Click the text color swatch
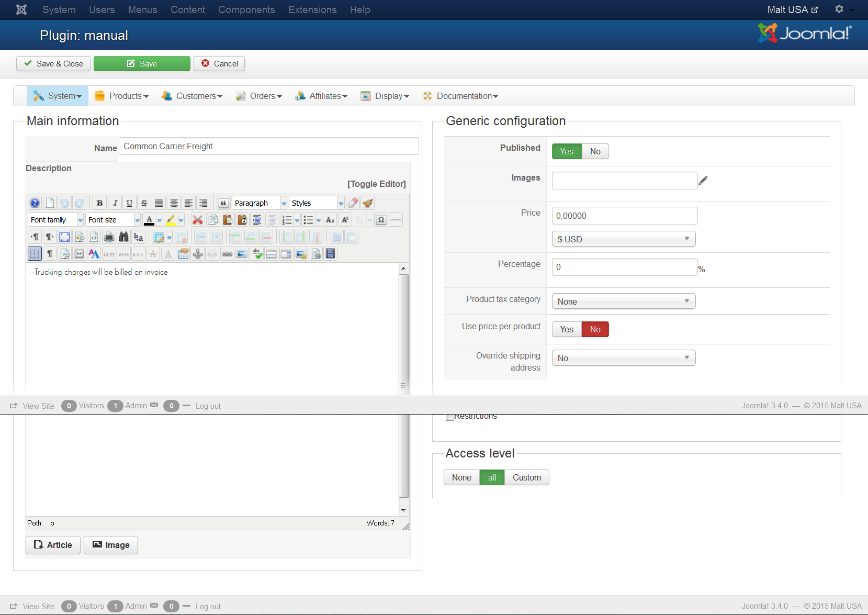This screenshot has height=615, width=868. click(149, 220)
